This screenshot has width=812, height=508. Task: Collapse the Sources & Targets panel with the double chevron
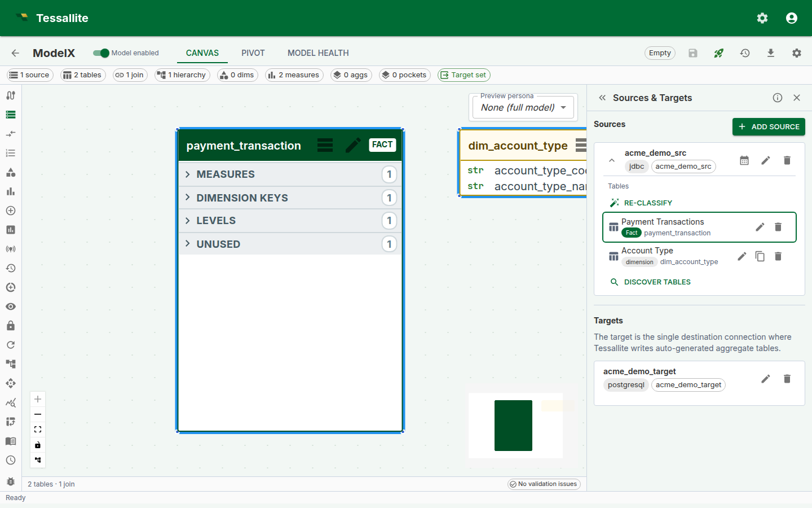point(602,98)
